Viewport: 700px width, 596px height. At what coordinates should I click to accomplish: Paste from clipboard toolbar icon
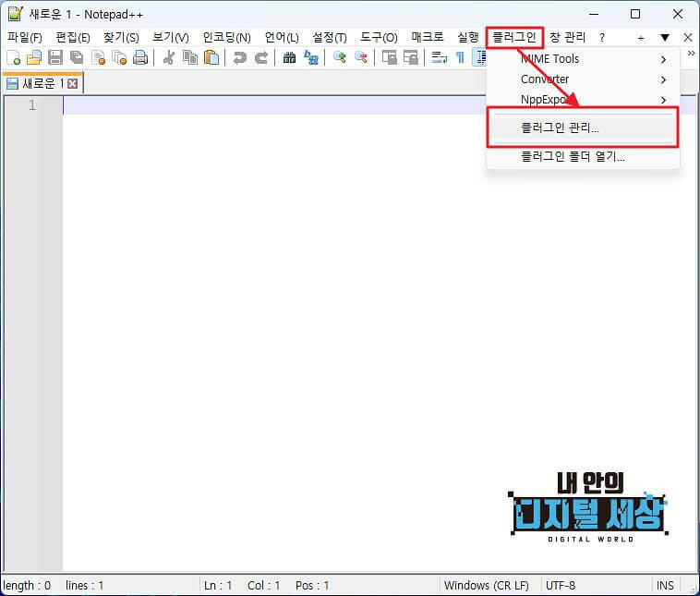click(x=211, y=57)
